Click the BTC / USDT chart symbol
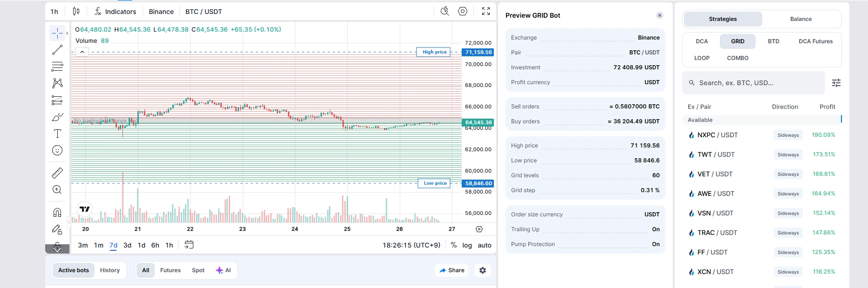Viewport: 868px width, 288px height. coord(204,12)
